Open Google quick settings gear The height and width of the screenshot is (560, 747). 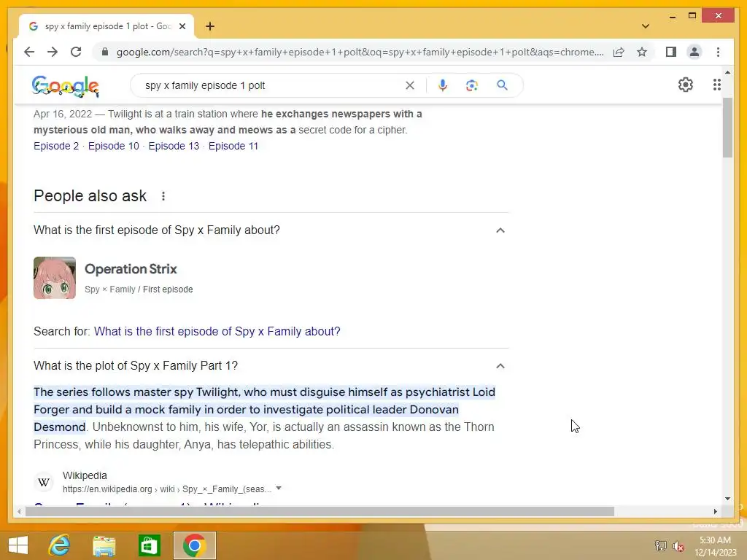[686, 85]
